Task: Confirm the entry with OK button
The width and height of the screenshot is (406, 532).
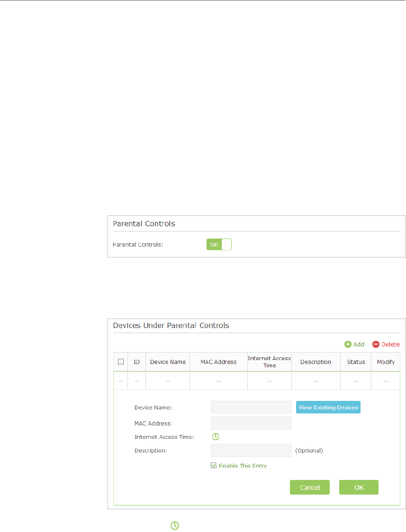Action: point(359,487)
